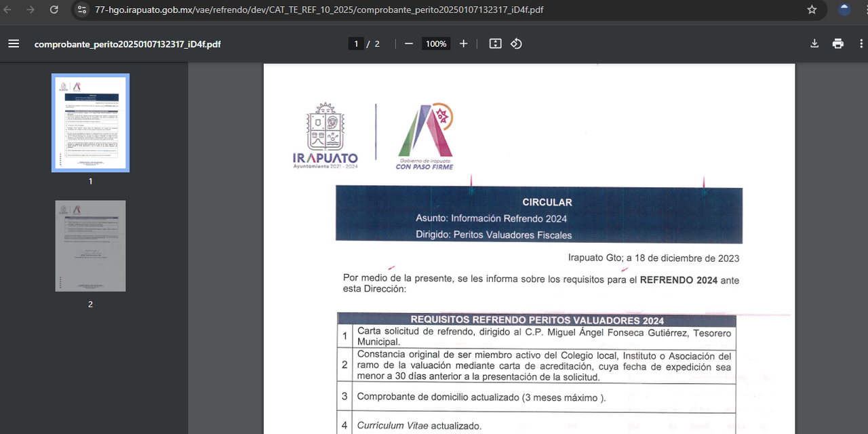This screenshot has height=434, width=868.
Task: Click 'Dirigido: Peritos Valuadores Fiscales' line
Action: (494, 235)
